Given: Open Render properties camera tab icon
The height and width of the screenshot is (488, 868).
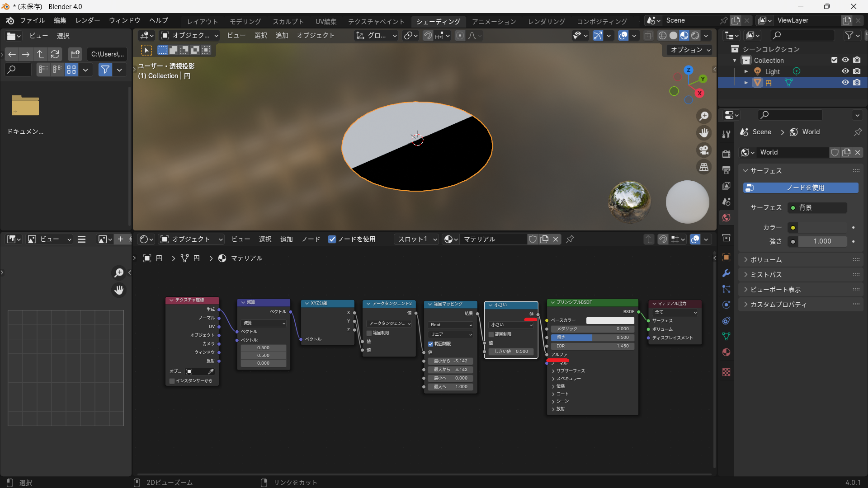Looking at the screenshot, I should point(726,154).
